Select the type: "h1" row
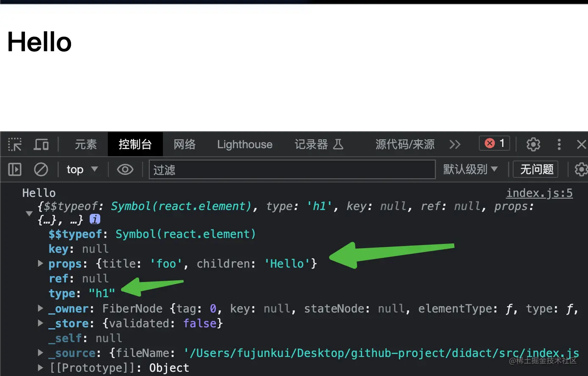Screen dimensions: 588x376 82,293
